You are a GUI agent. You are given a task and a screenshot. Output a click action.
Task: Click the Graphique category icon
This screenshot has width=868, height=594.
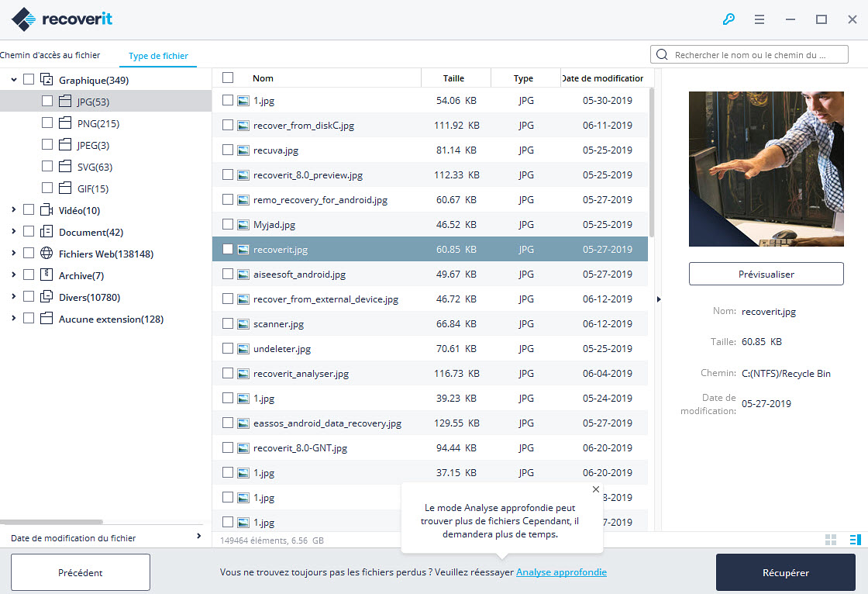[46, 80]
